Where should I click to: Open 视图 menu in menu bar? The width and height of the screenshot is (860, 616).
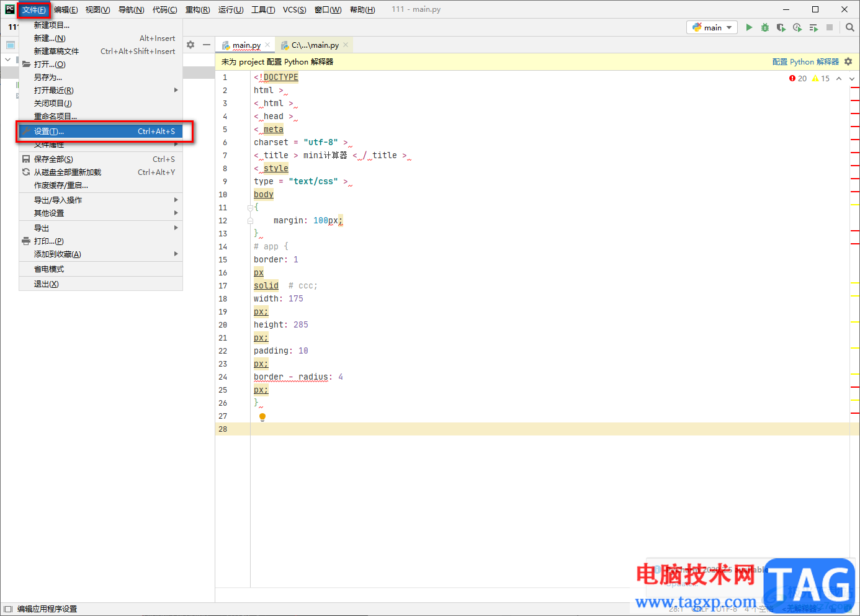[x=97, y=9]
